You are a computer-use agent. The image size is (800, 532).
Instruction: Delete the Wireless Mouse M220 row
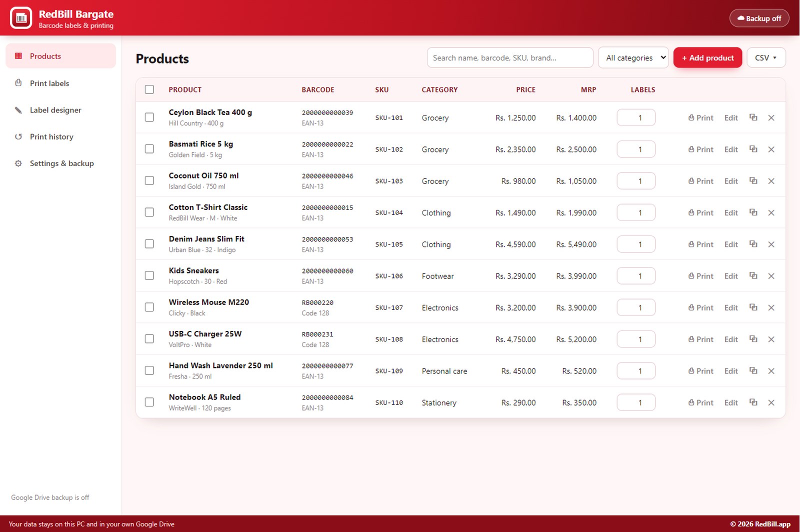771,307
